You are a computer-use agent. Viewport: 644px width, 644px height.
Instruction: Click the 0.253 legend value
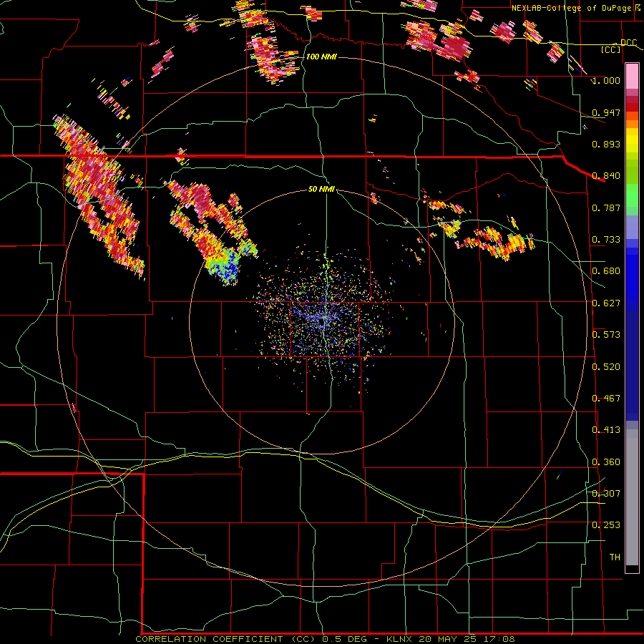point(606,525)
